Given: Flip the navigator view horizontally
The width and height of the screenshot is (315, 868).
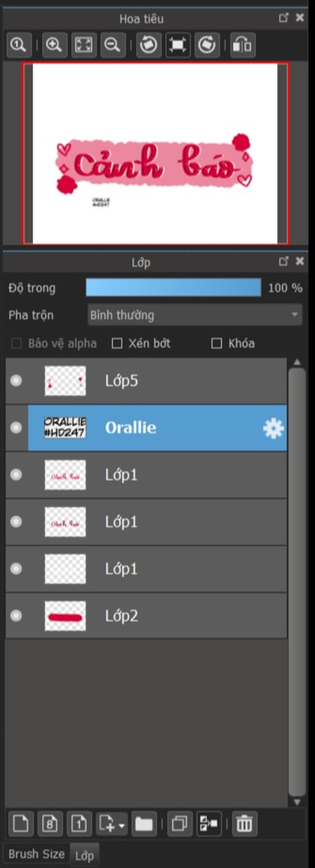Looking at the screenshot, I should (243, 45).
